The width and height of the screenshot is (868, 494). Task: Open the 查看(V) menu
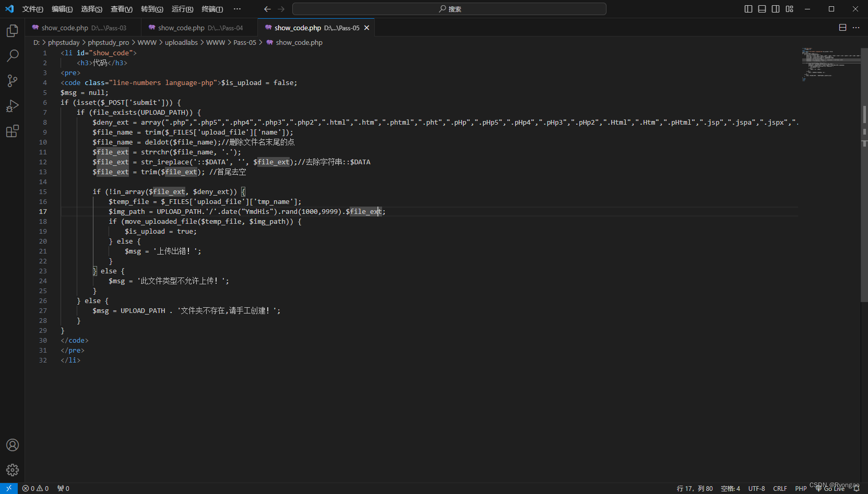[x=122, y=9]
